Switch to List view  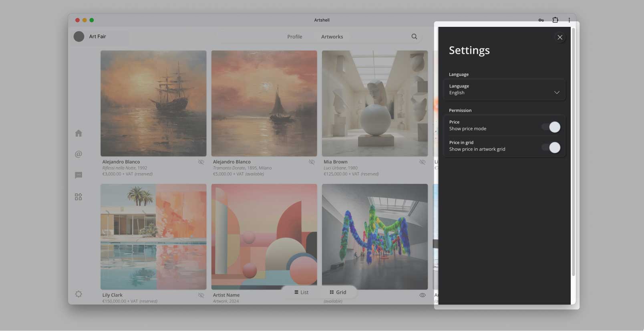[x=301, y=292]
